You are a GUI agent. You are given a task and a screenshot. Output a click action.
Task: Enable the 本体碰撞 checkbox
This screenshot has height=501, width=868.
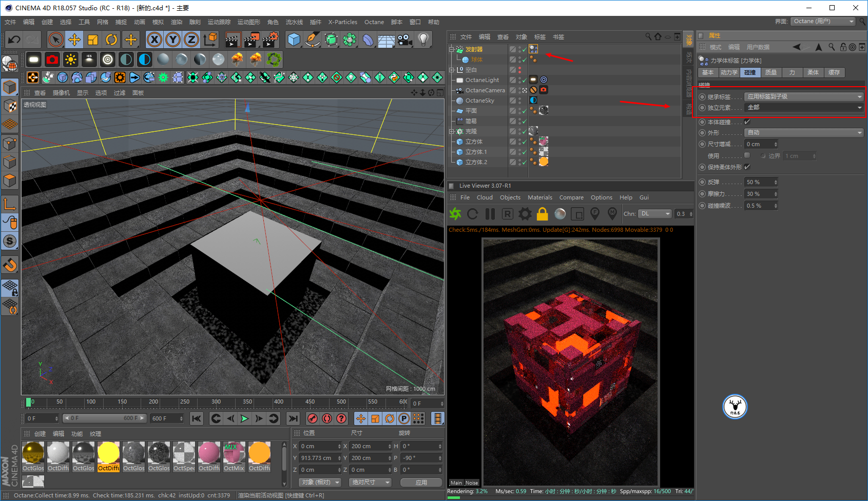(x=747, y=122)
